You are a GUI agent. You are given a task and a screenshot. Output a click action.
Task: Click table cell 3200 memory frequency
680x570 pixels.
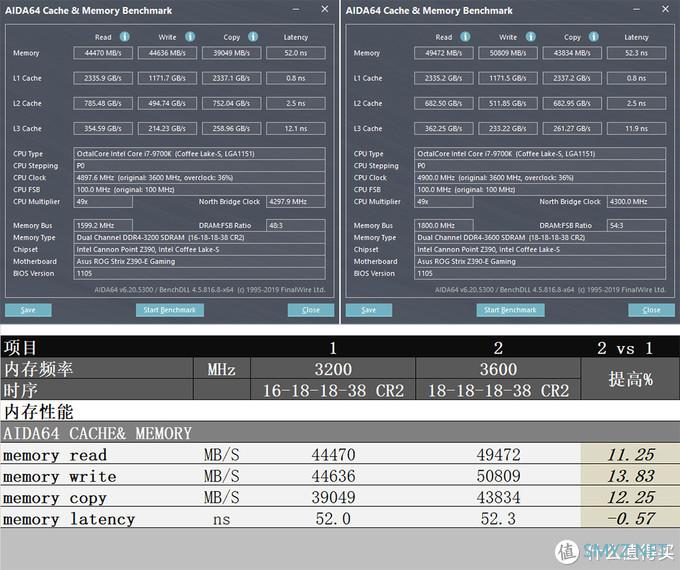(x=333, y=369)
